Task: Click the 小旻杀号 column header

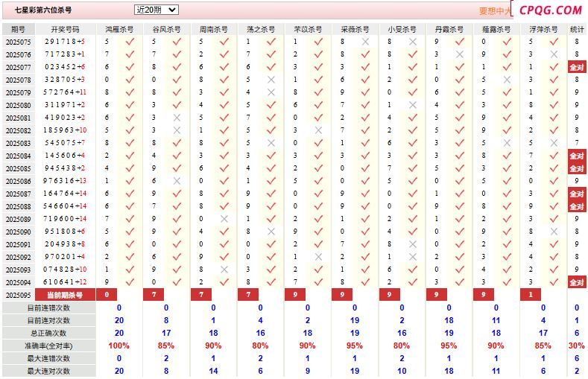Action: coord(402,29)
